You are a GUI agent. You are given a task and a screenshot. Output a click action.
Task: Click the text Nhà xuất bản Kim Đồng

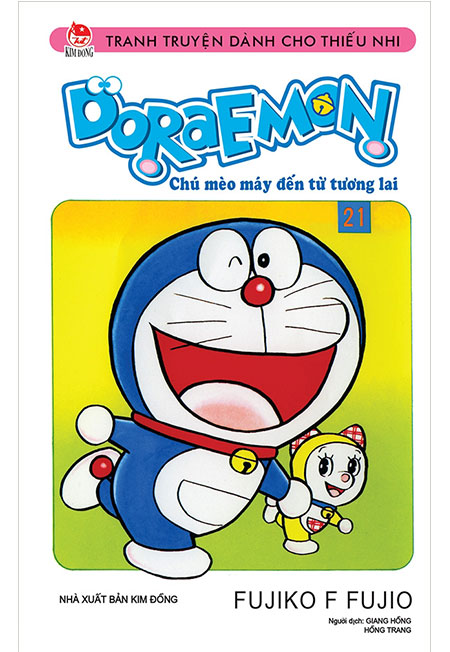[x=119, y=599]
